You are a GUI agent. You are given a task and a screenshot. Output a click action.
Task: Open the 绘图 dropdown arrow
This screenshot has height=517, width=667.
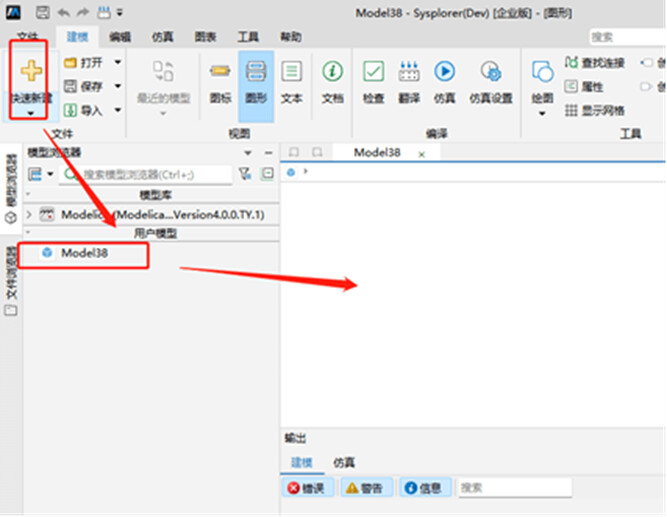click(542, 114)
